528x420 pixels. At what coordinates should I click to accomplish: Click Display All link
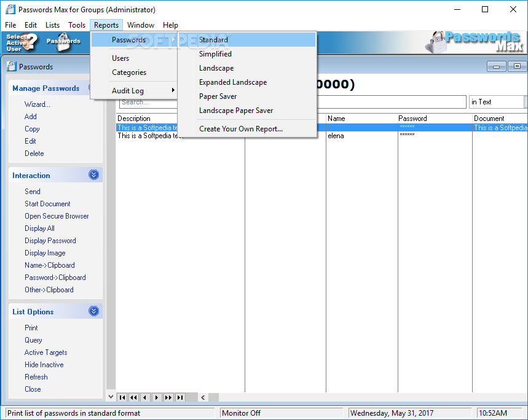tap(39, 228)
